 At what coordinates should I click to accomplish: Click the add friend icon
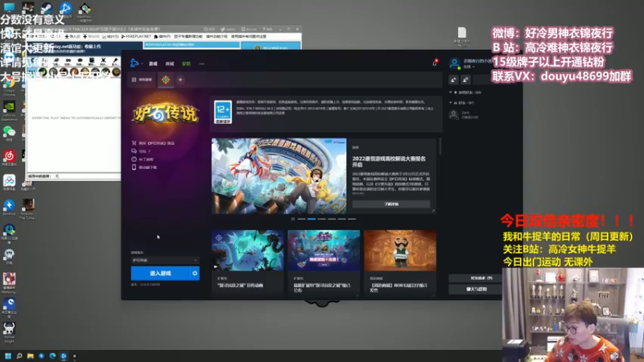[x=453, y=80]
